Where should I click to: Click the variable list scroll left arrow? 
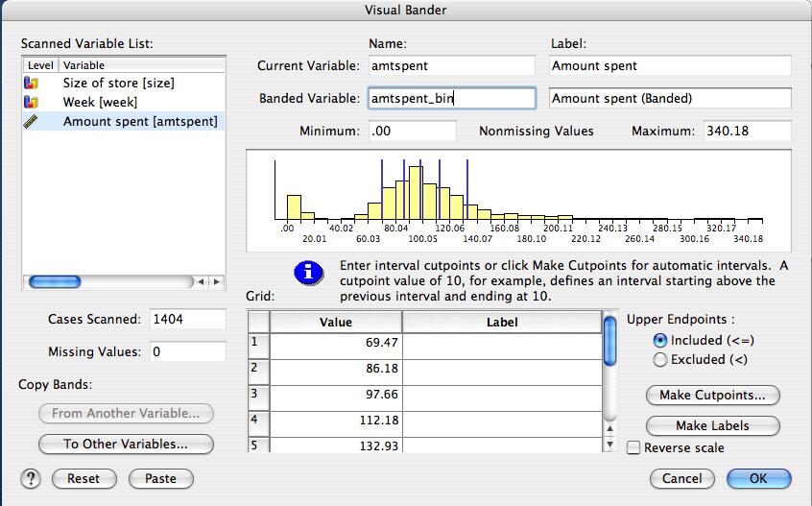click(x=201, y=281)
